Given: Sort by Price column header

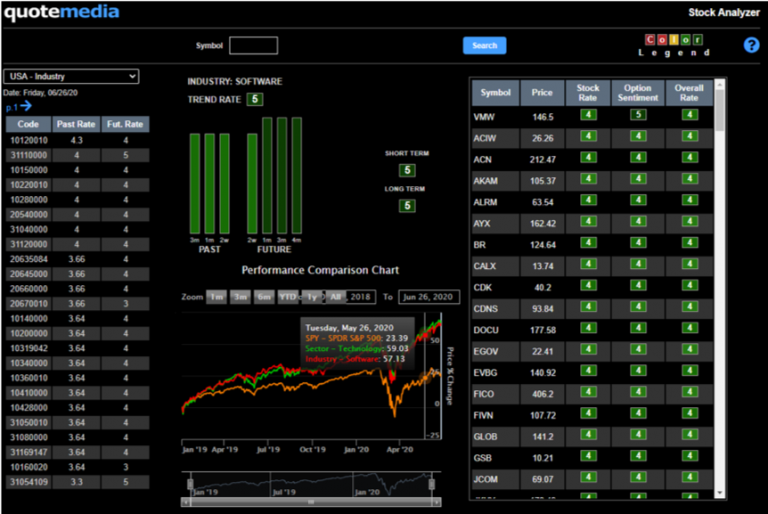Looking at the screenshot, I should point(542,93).
